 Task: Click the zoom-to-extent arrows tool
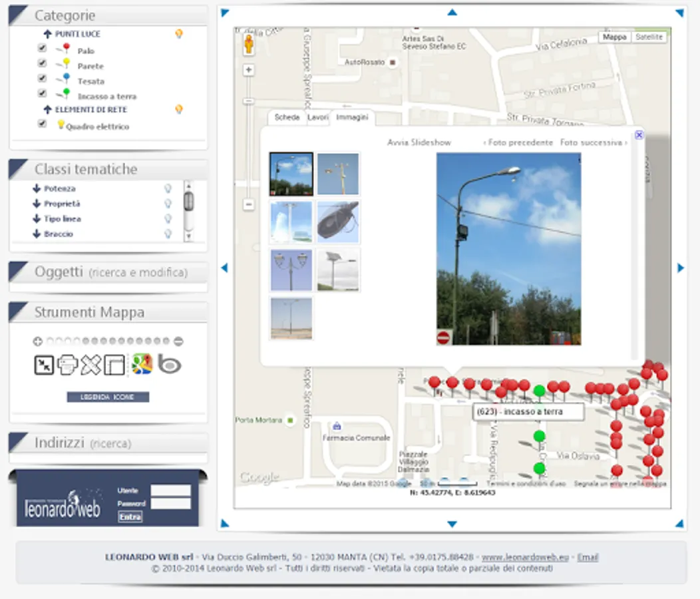click(x=44, y=365)
